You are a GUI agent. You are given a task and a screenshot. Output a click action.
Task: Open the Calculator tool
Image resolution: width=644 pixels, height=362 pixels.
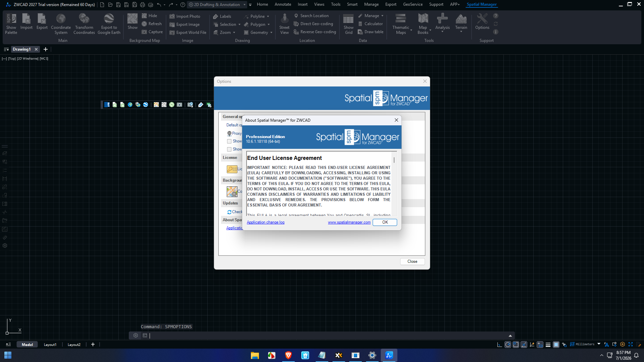(370, 24)
